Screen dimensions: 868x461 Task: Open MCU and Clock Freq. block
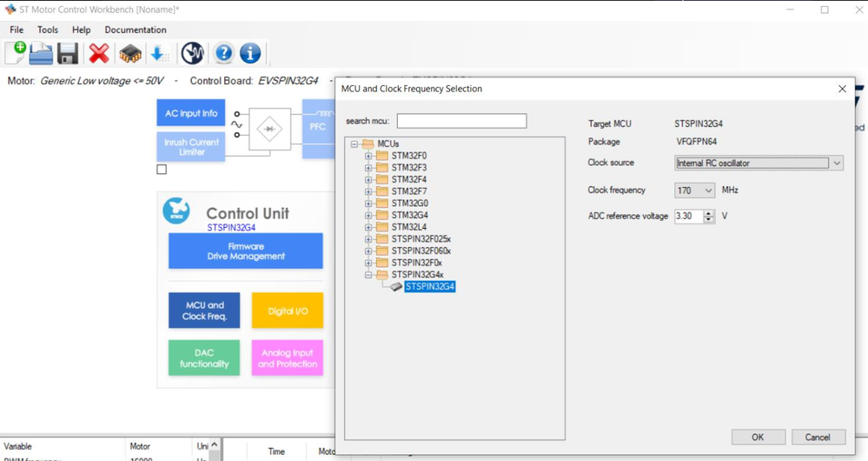(x=204, y=311)
